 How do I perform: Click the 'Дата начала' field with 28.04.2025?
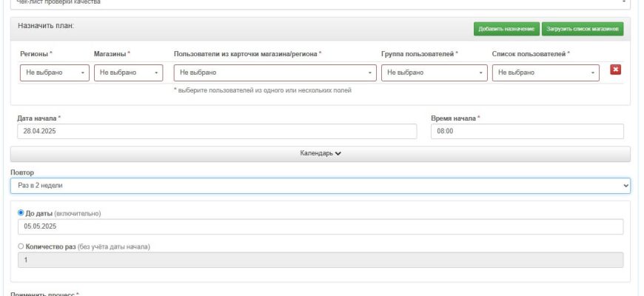tap(217, 131)
